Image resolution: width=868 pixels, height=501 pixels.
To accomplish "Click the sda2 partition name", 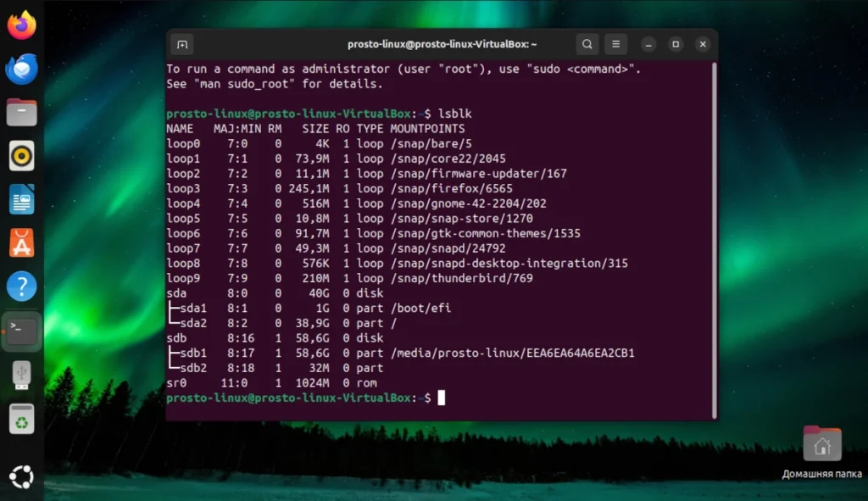I will tap(193, 323).
